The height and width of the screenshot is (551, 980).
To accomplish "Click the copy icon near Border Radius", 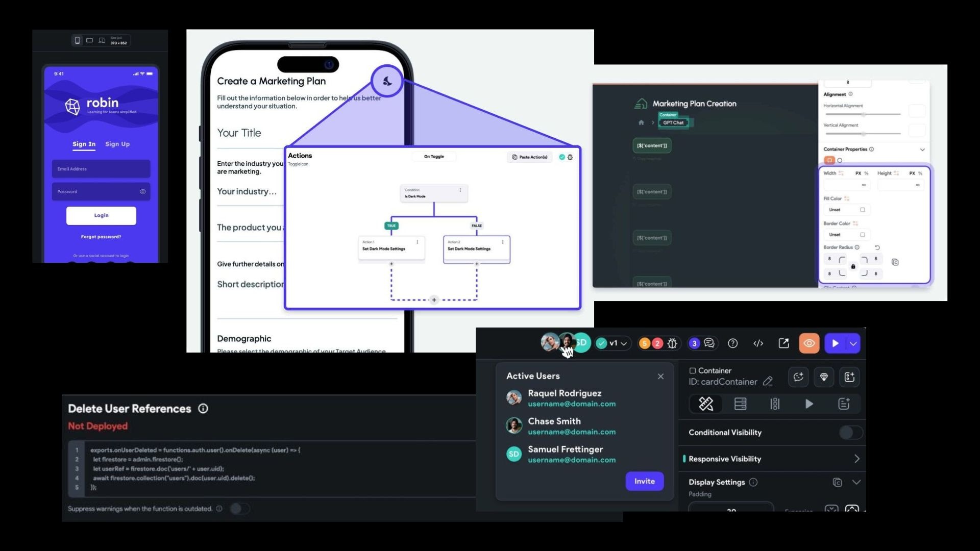I will (895, 261).
